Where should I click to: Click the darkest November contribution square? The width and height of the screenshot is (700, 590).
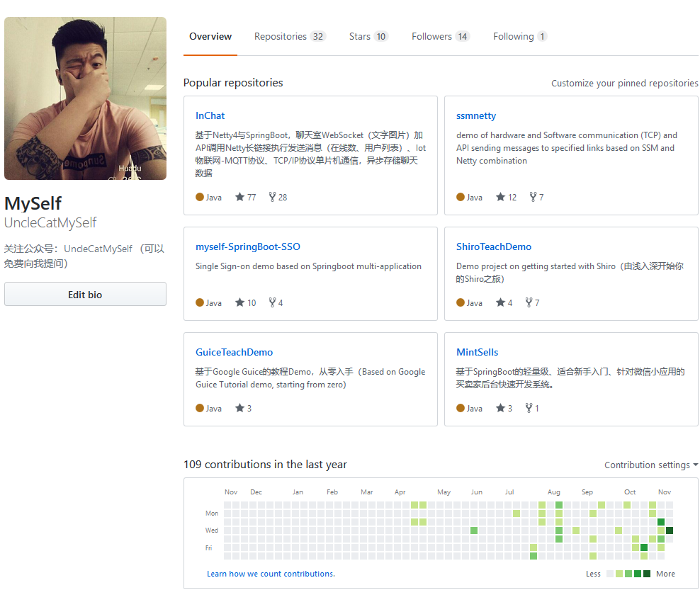(x=670, y=531)
